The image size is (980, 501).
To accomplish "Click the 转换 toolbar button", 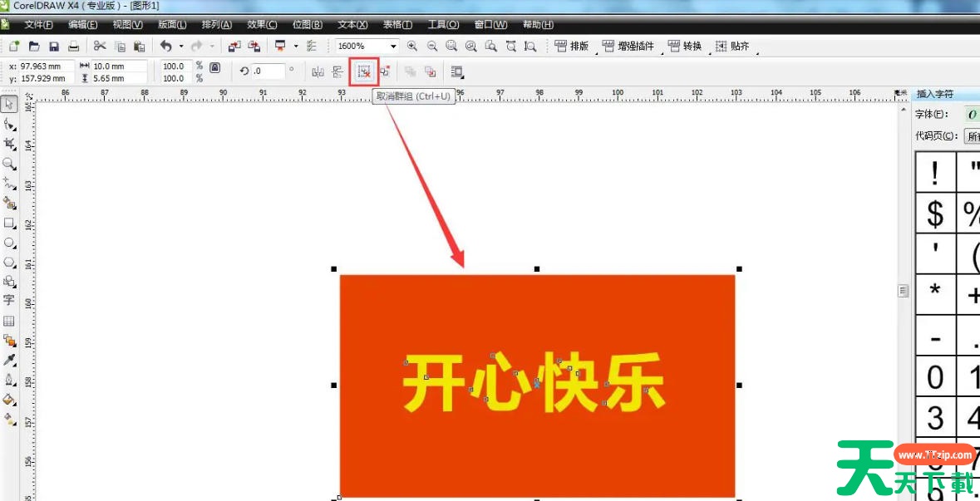I will 685,47.
